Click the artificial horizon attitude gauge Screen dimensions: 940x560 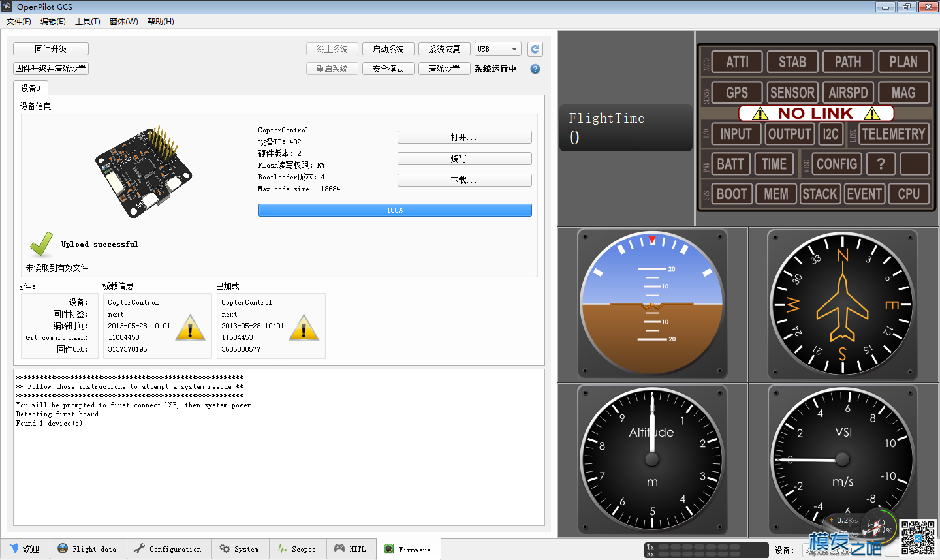point(652,303)
